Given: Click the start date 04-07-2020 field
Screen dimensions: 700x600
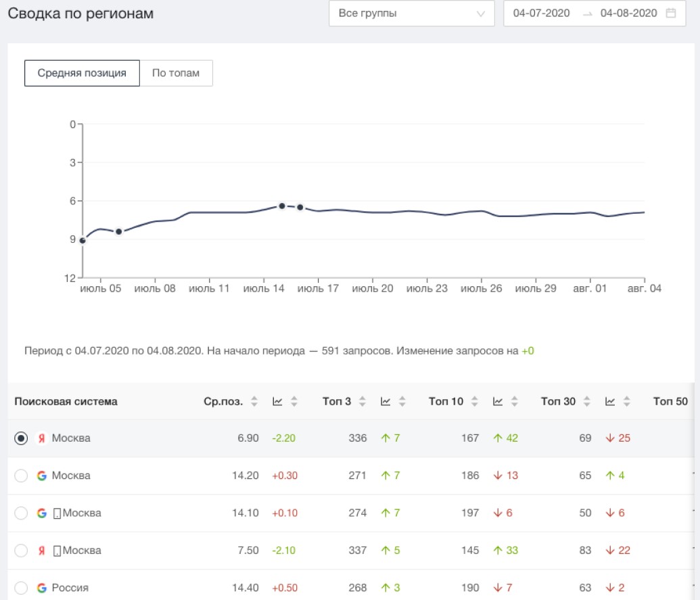Looking at the screenshot, I should coord(541,13).
